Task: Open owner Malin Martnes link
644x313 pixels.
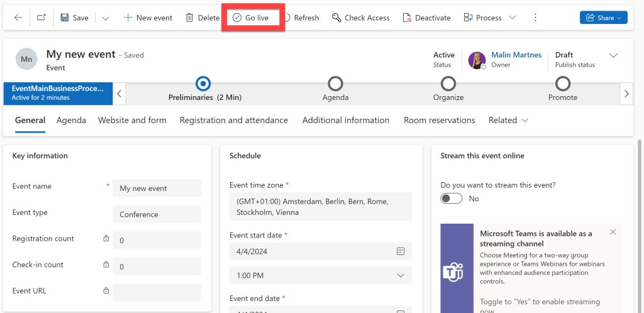Action: (516, 55)
